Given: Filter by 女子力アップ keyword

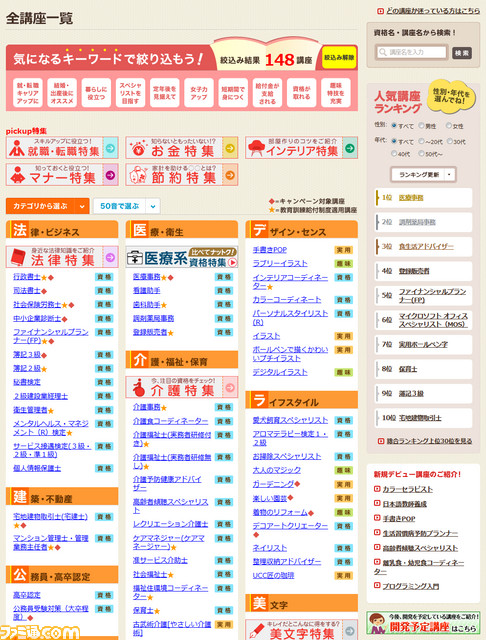Looking at the screenshot, I should click(x=199, y=93).
